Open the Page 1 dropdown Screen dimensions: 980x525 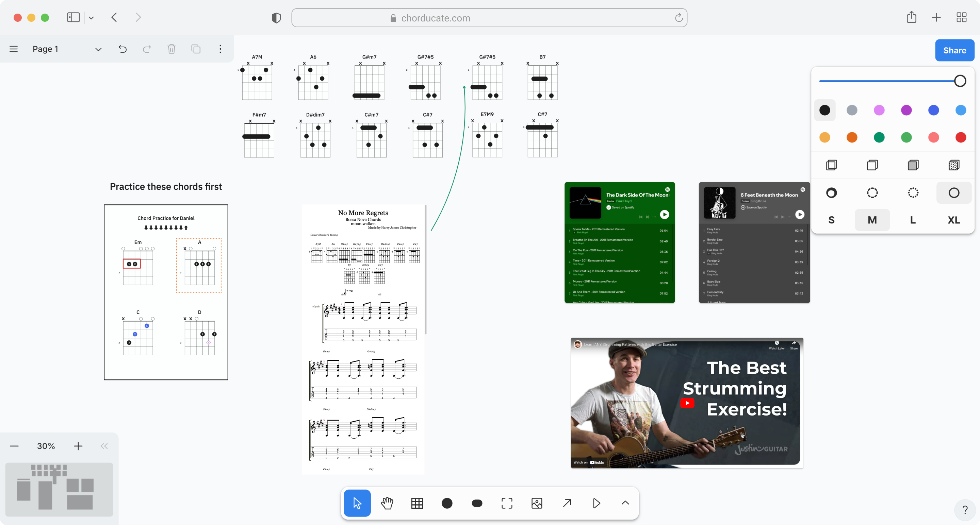coord(98,49)
